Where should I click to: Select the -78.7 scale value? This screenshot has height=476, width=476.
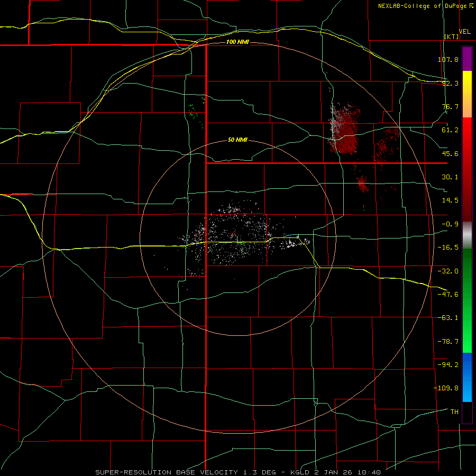click(448, 342)
